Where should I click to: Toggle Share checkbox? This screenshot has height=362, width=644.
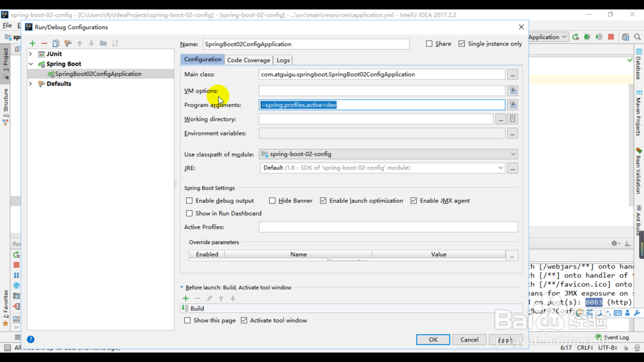[429, 44]
